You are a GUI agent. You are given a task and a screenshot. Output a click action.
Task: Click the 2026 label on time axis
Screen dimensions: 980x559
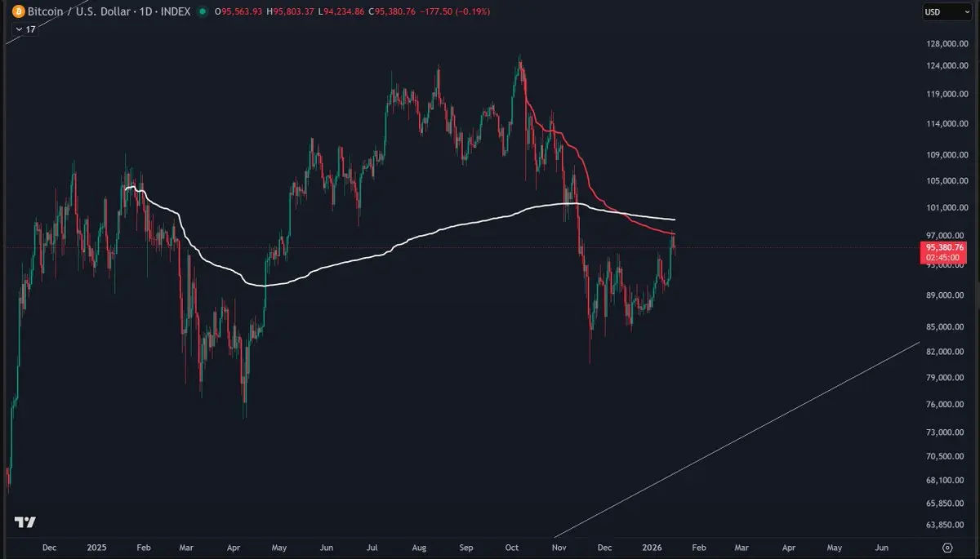pyautogui.click(x=651, y=548)
